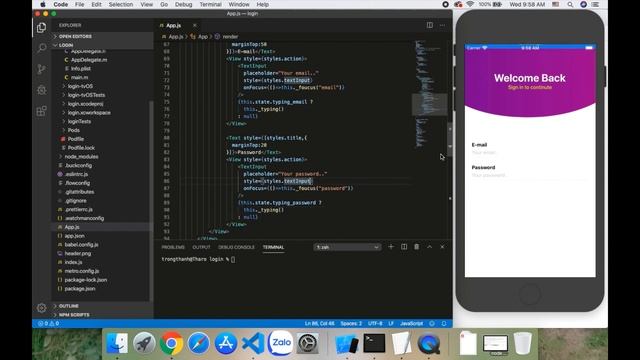The image size is (640, 360).
Task: Open Info.plist in the explorer
Action: 80,69
